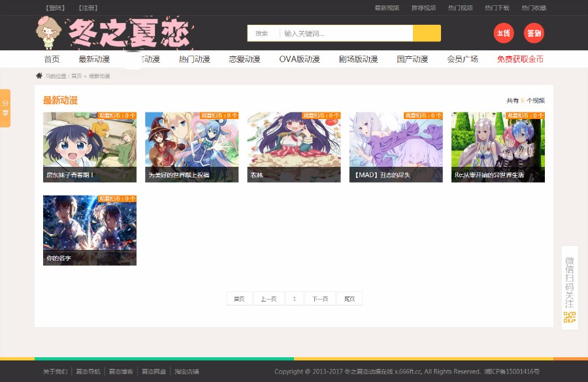Click the home breadcrumb house icon

[x=39, y=75]
